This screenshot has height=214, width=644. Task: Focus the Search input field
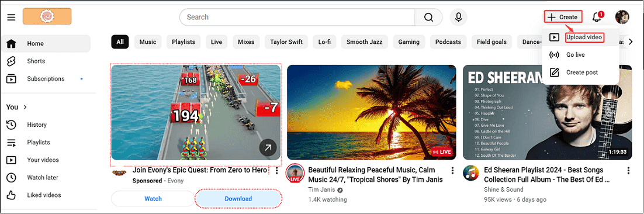tap(297, 18)
